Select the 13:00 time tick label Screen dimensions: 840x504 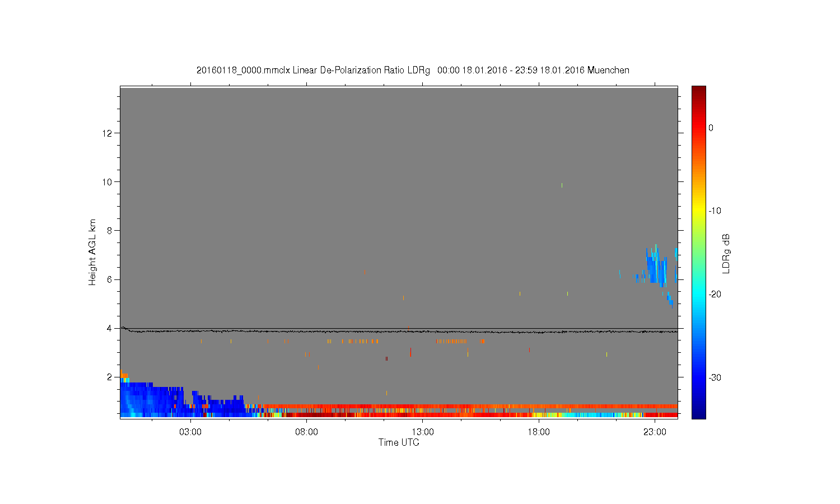423,432
